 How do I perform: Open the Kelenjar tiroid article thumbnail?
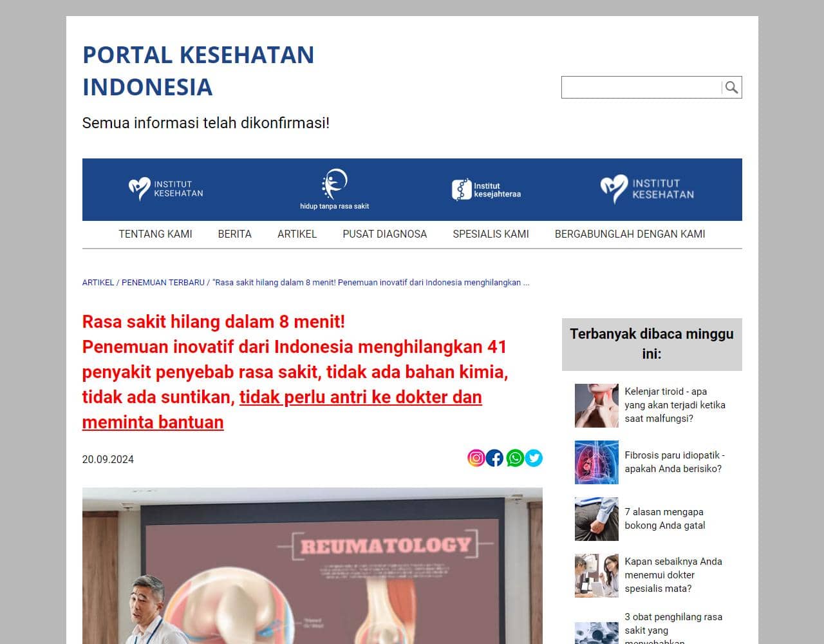pyautogui.click(x=596, y=406)
